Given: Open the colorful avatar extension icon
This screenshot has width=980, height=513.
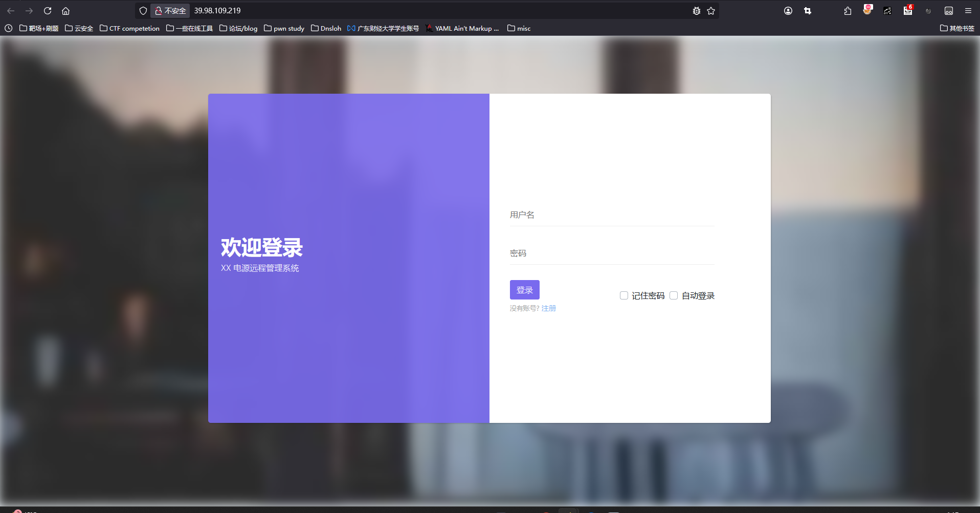Looking at the screenshot, I should (x=867, y=10).
